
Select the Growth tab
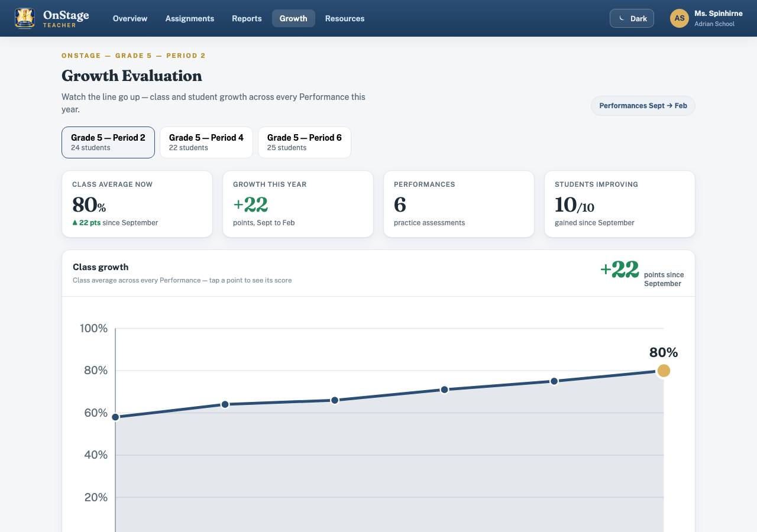tap(293, 18)
